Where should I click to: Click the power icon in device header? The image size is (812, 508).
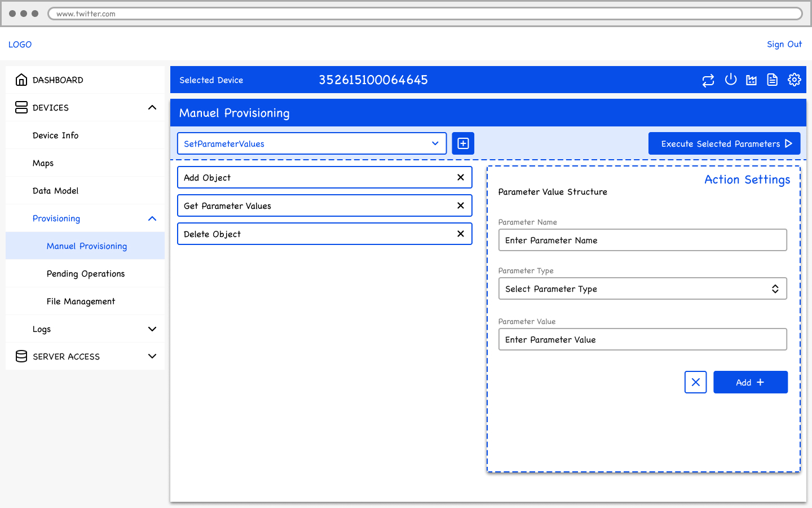click(731, 80)
